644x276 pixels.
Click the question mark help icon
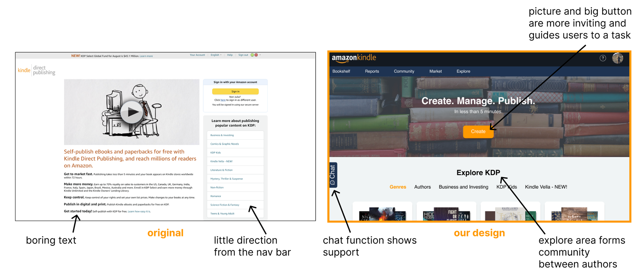click(603, 58)
